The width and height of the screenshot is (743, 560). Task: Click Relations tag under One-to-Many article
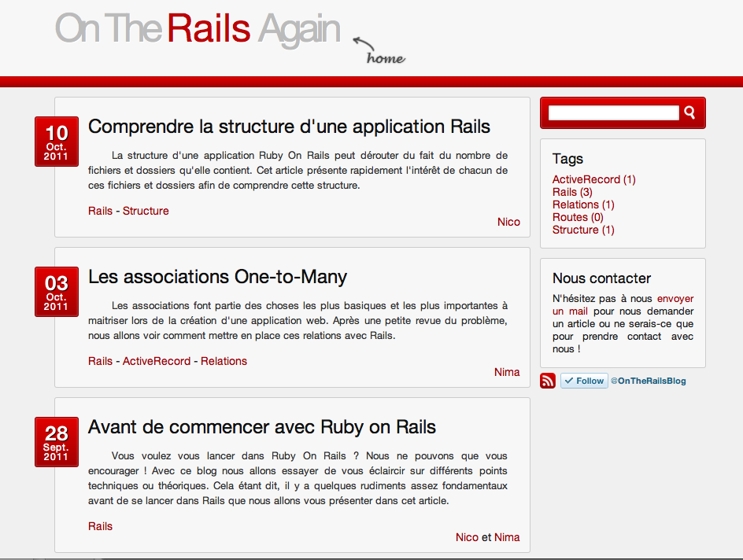click(x=224, y=361)
